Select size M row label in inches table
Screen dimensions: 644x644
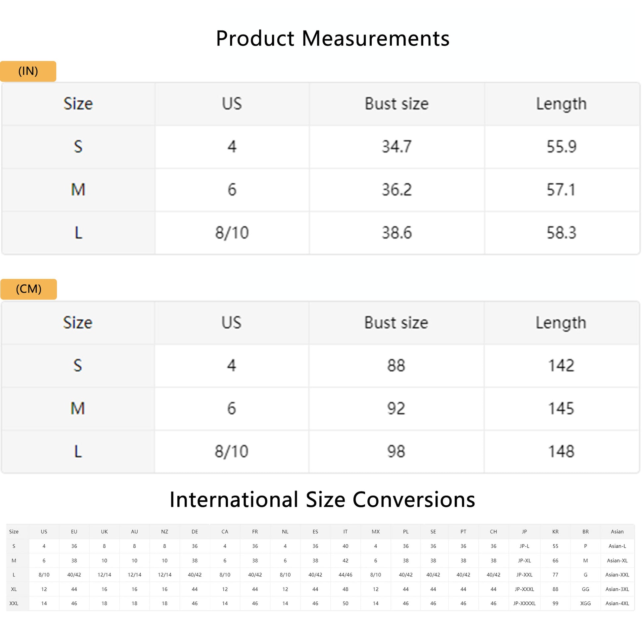point(78,190)
